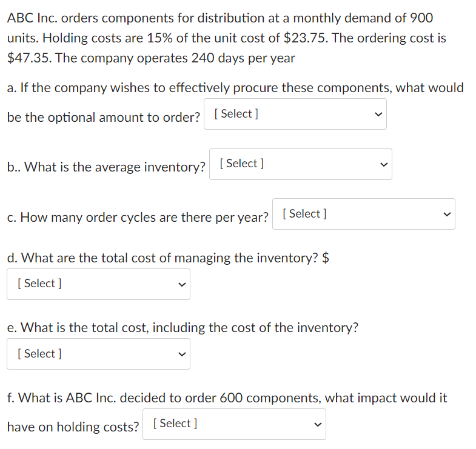The height and width of the screenshot is (449, 476).
Task: Click the "What is the average inventory?" text
Action: point(107,167)
